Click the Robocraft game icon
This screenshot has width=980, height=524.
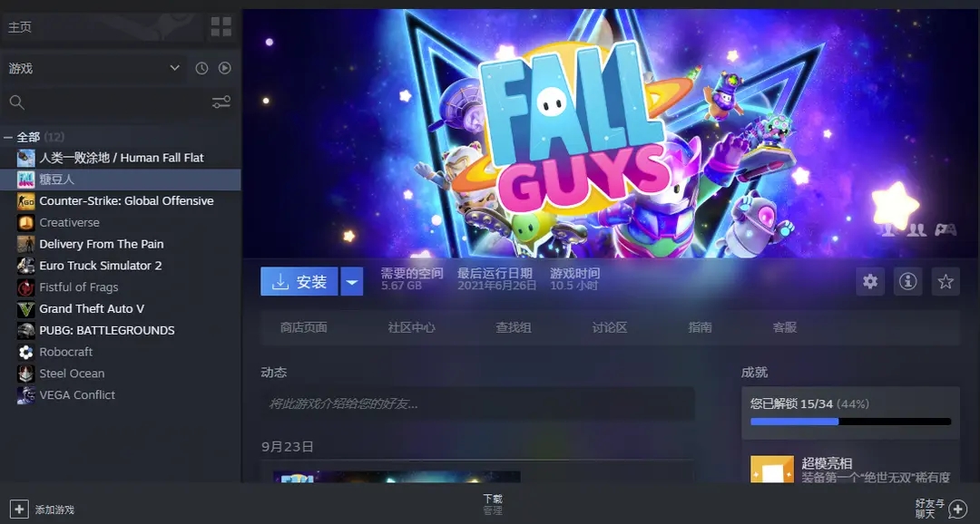tap(25, 353)
